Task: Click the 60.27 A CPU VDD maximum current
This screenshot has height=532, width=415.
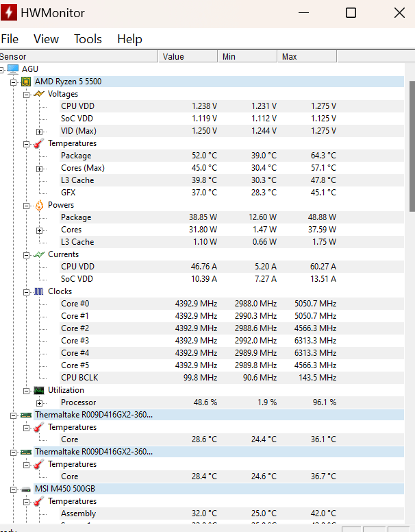Action: click(x=323, y=267)
